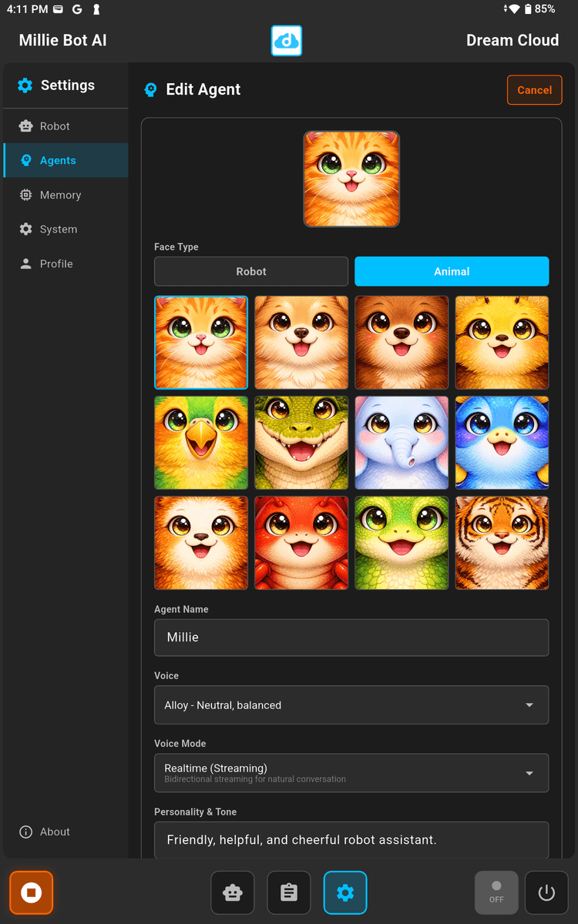Open the Voice dropdown
The image size is (578, 924).
pyautogui.click(x=351, y=705)
